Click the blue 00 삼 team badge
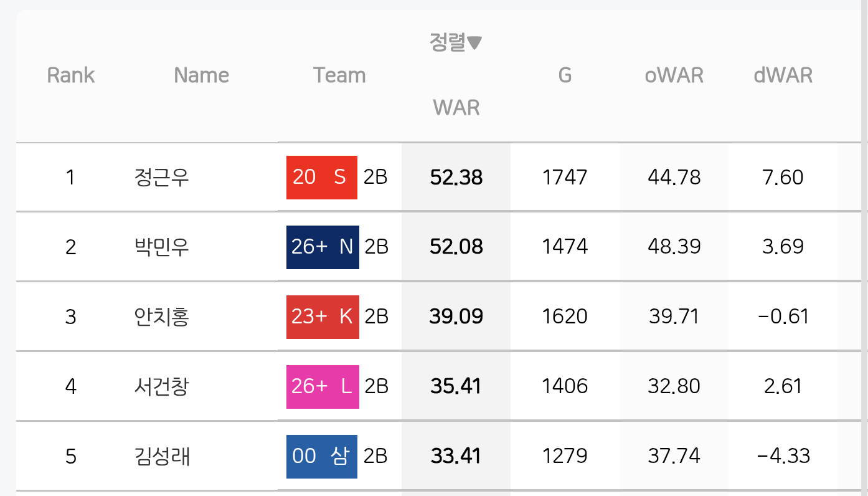This screenshot has width=868, height=496. 322,457
